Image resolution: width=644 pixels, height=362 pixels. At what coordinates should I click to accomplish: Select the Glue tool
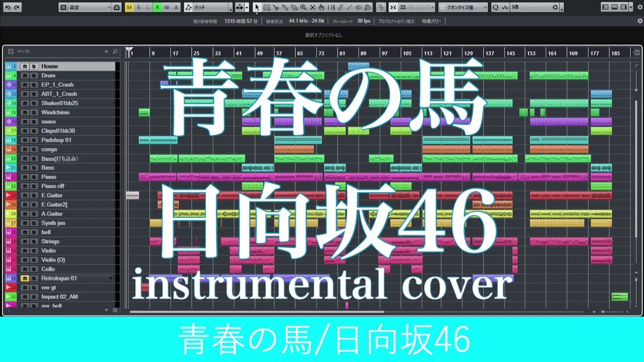coord(285,8)
